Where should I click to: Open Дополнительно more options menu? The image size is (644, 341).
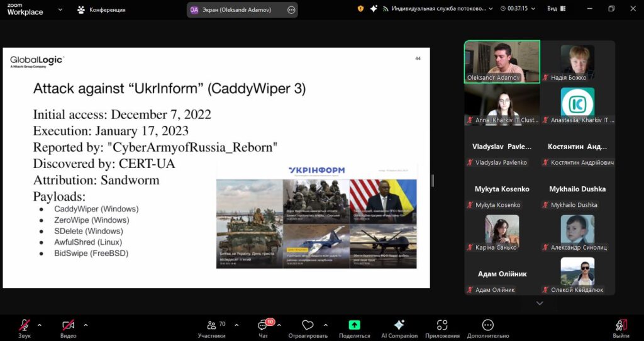[488, 328]
